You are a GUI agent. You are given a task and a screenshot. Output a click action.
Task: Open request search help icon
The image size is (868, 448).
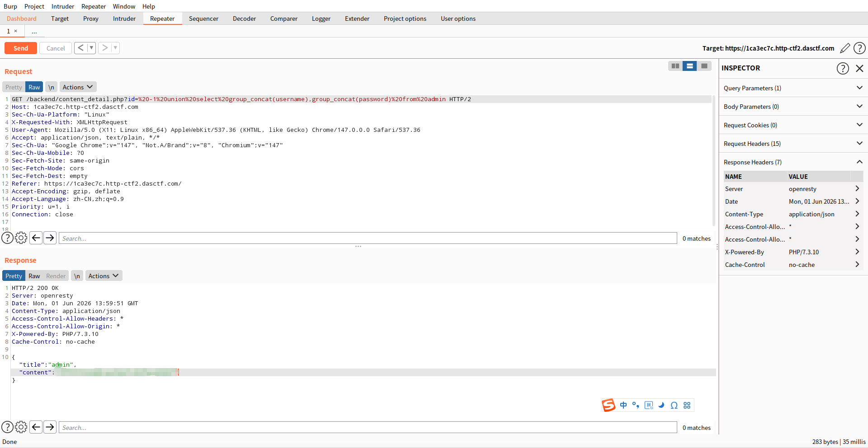(x=8, y=238)
